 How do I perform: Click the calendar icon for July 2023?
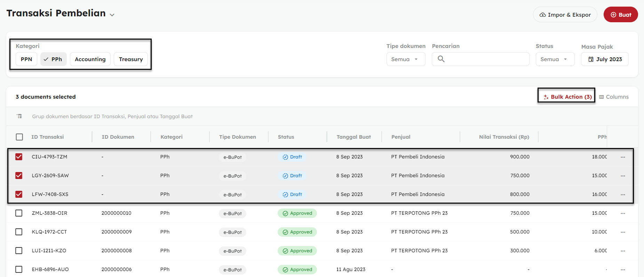[590, 59]
